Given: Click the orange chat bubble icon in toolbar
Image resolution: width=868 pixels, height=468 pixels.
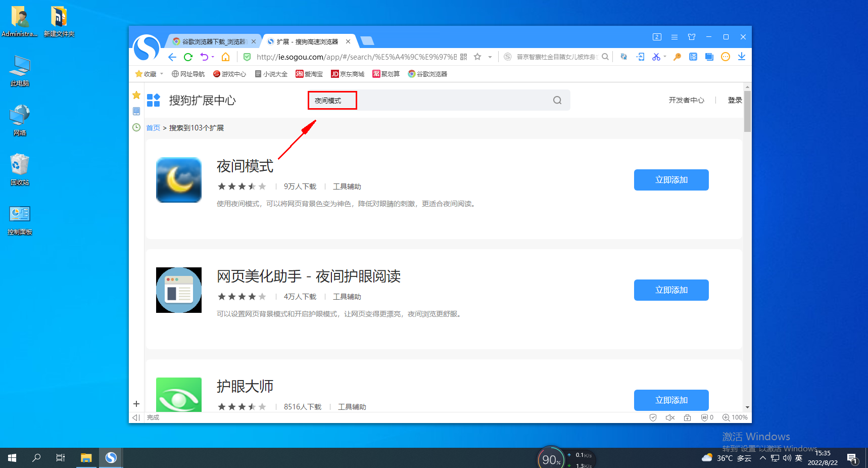Looking at the screenshot, I should (726, 57).
